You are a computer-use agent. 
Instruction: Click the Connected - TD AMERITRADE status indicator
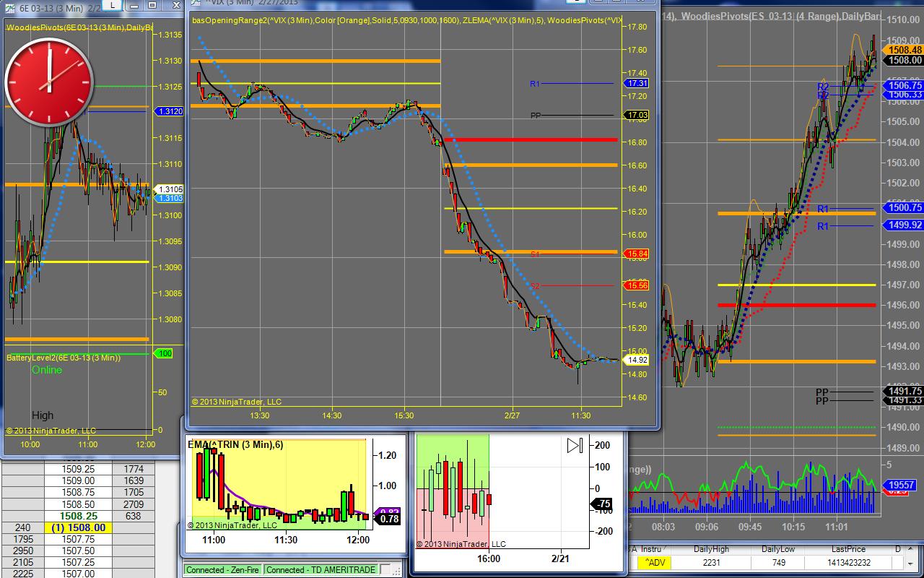pos(321,569)
